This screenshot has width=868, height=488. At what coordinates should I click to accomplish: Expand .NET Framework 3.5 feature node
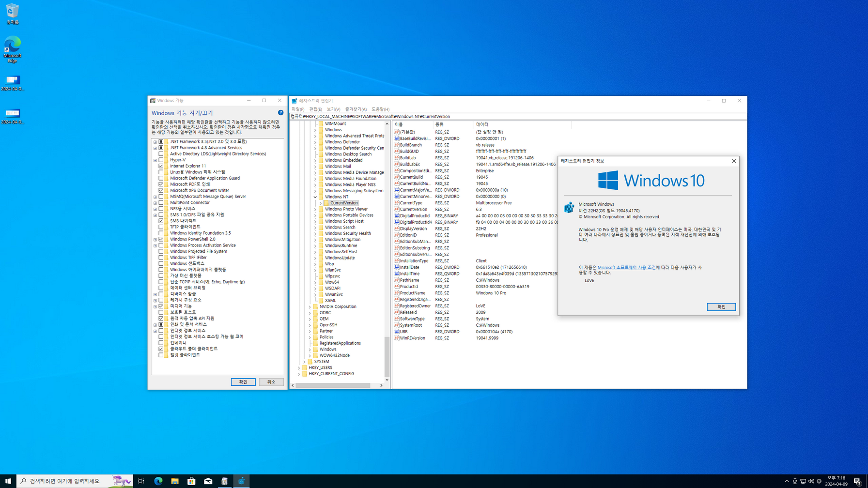155,142
